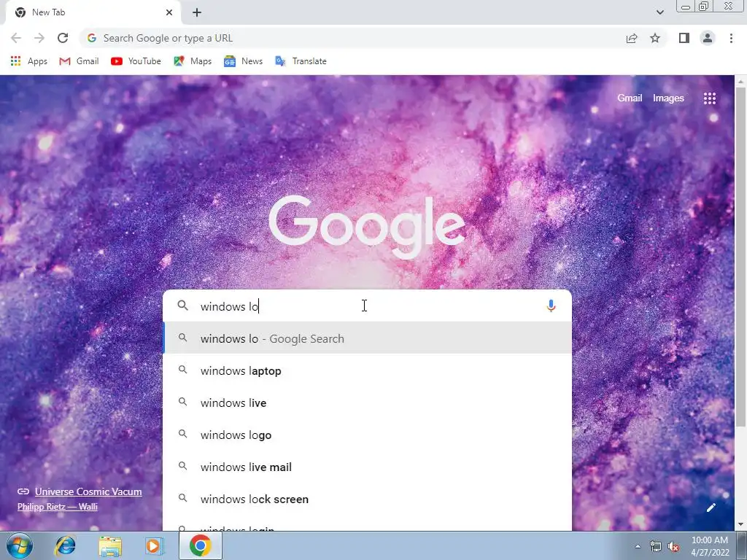The width and height of the screenshot is (747, 560).
Task: Choose suggestion 'windows logo'
Action: tap(368, 435)
